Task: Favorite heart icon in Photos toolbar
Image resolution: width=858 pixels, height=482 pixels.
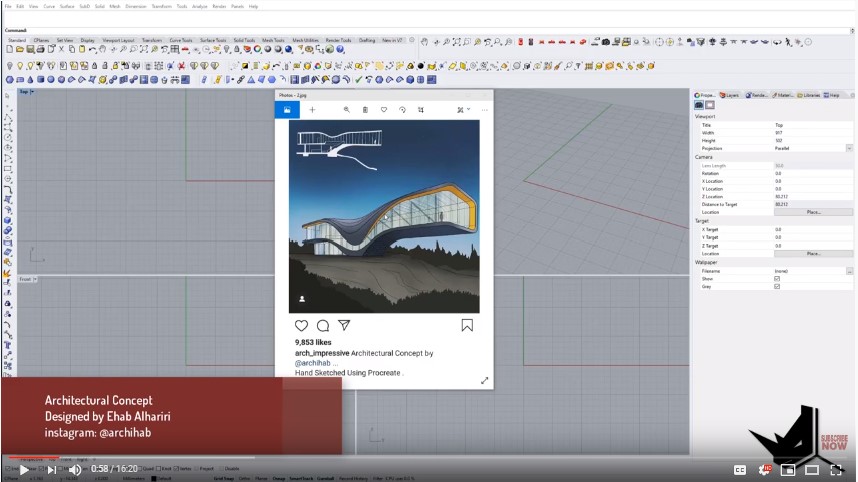Action: pos(384,109)
